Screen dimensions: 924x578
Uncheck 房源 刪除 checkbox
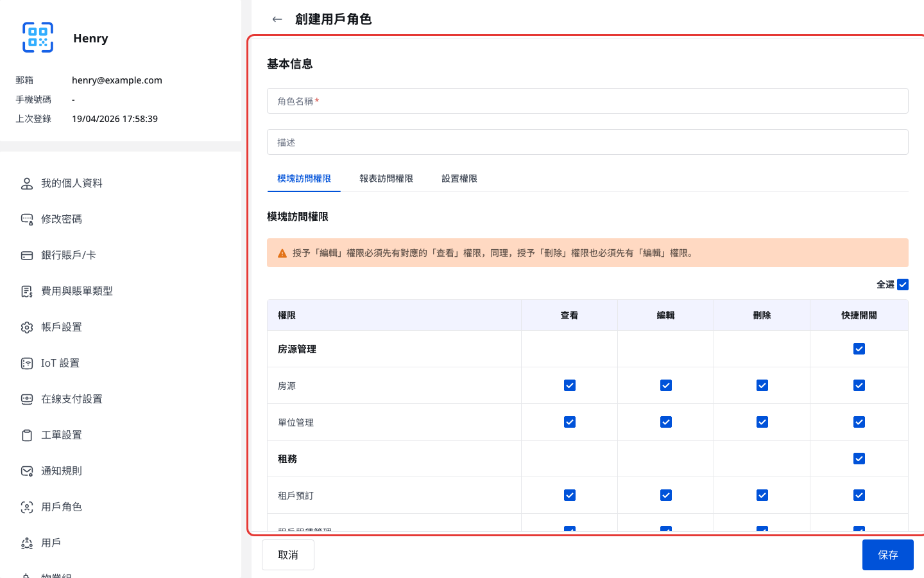[762, 385]
